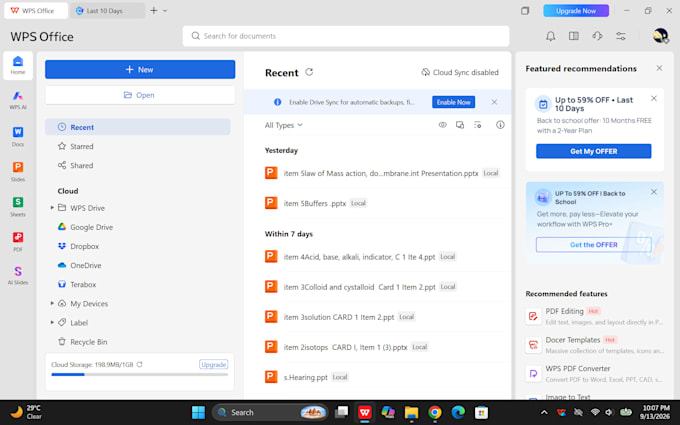Expand the Label tree node

pos(52,322)
